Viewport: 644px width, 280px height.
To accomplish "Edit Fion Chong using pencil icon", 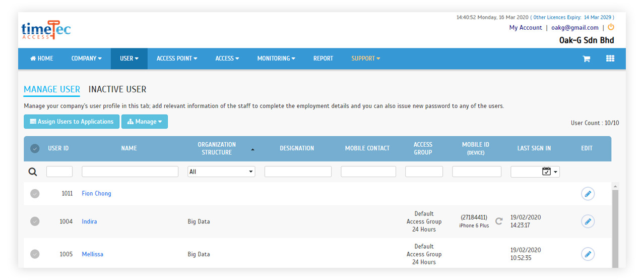I will [x=588, y=194].
